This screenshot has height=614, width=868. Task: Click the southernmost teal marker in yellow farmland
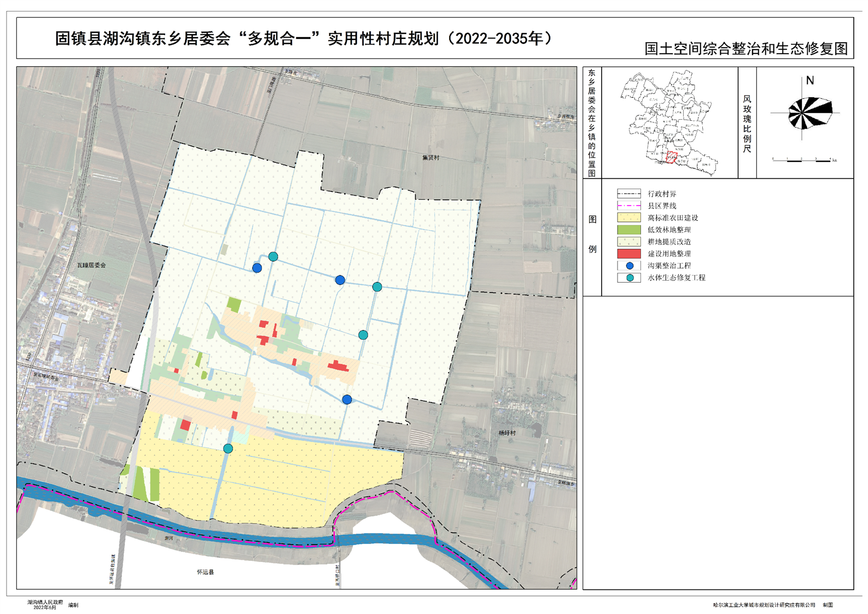(228, 448)
